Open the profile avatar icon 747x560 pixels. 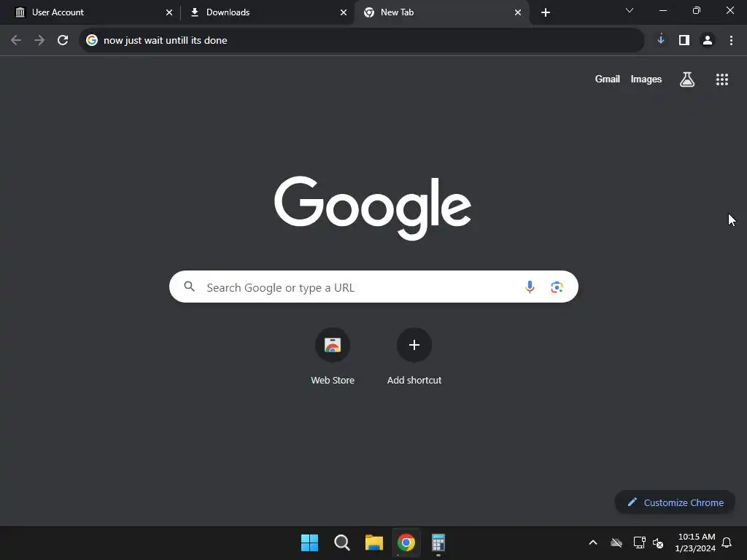708,41
